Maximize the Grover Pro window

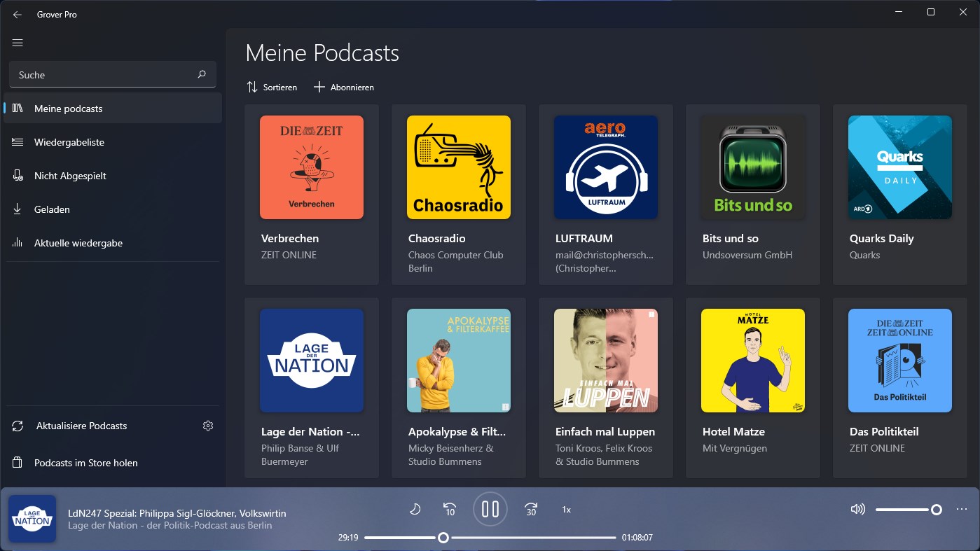click(x=931, y=12)
